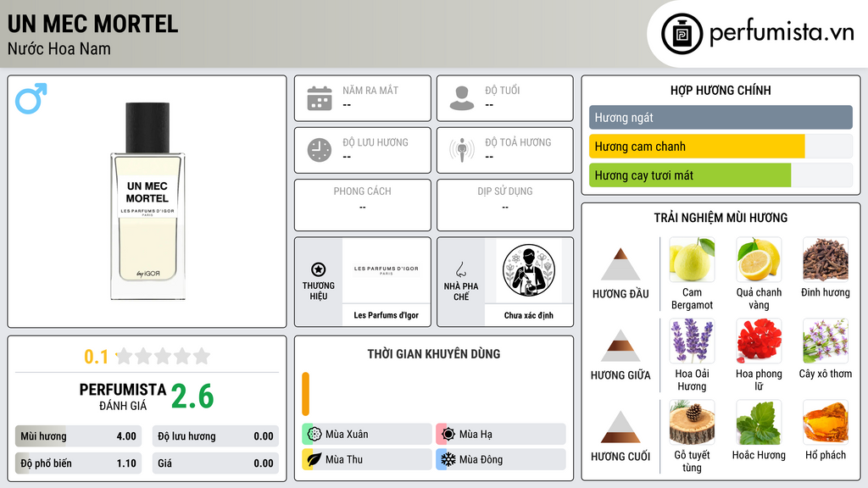Click the perfumista.vn site name
The height and width of the screenshot is (488, 868).
(782, 32)
